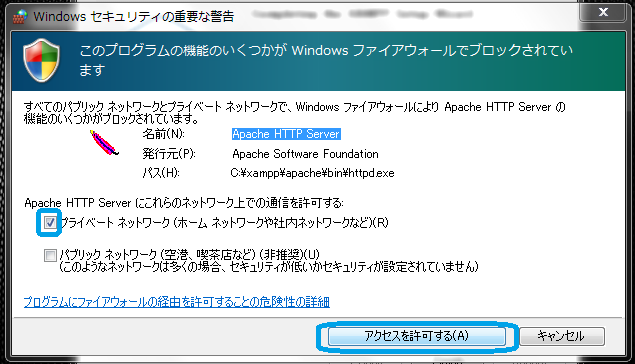The image size is (635, 364).
Task: Click the Apache feather icon
Action: click(x=104, y=143)
